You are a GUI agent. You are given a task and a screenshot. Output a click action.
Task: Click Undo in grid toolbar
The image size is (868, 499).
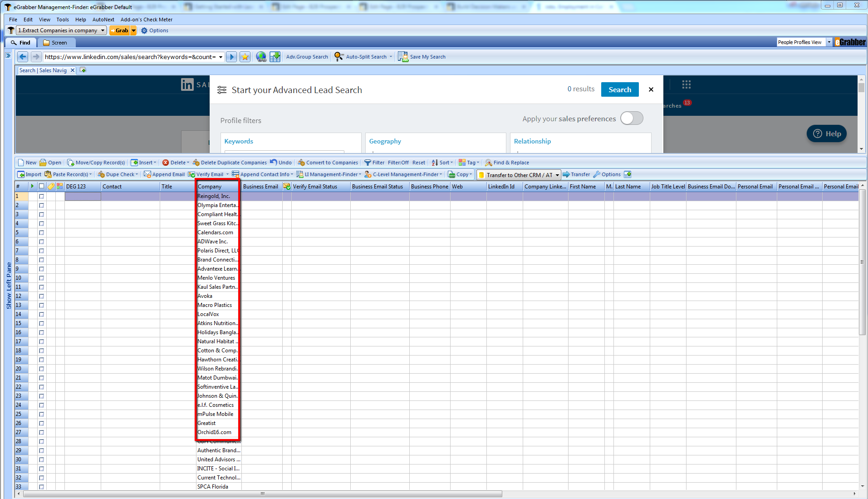coord(281,163)
